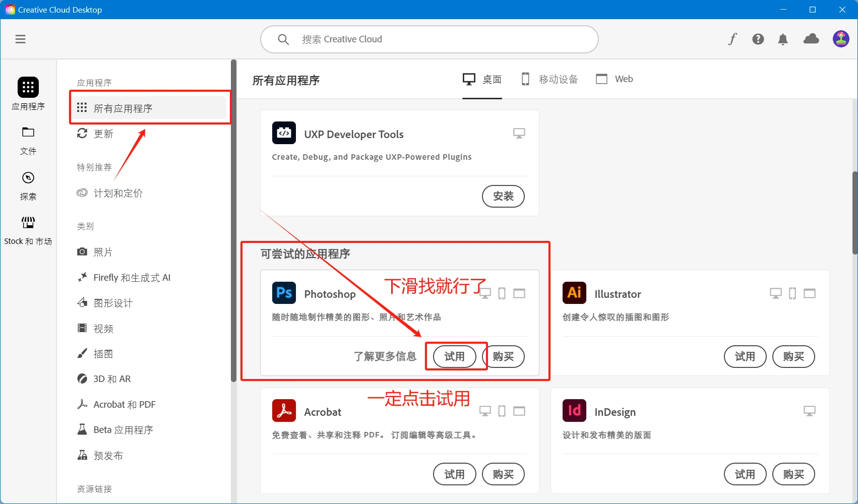Open 更新 in sidebar

click(95, 134)
